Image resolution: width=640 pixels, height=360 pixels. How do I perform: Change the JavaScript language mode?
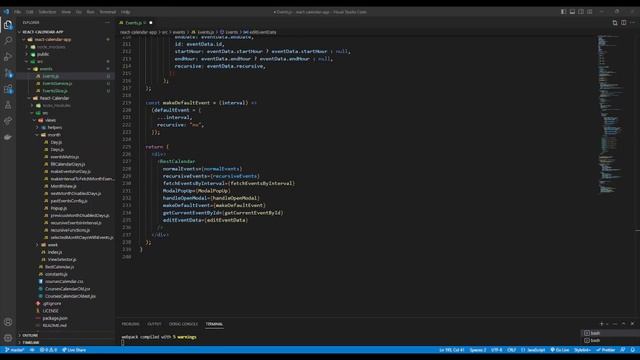coord(536,350)
